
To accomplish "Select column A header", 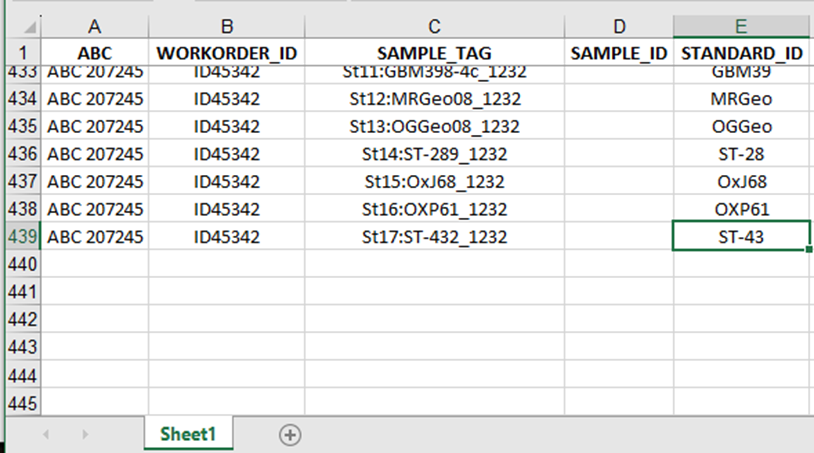I will (94, 25).
